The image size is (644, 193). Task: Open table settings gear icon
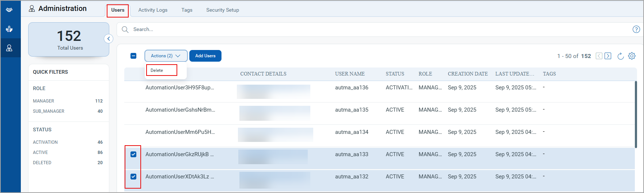coord(632,56)
